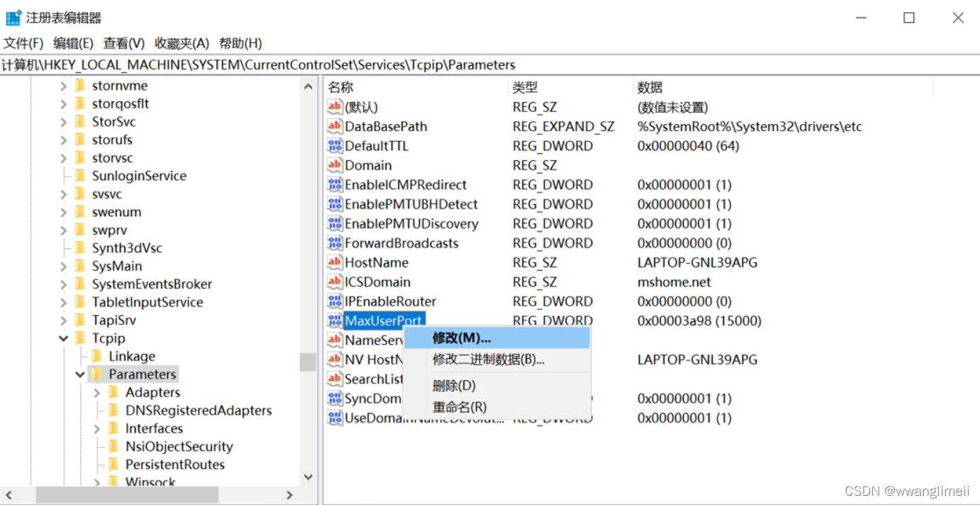Click the tree pane scroll-down arrow
980x505 pixels.
(x=308, y=477)
